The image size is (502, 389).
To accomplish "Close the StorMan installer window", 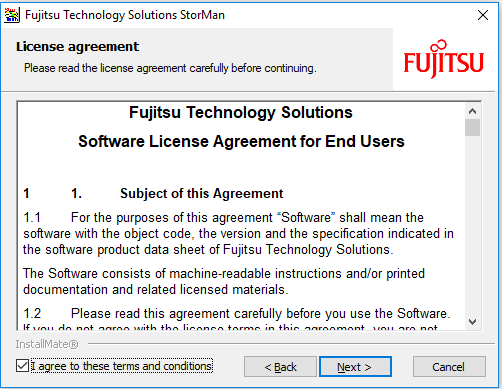I will [x=483, y=15].
